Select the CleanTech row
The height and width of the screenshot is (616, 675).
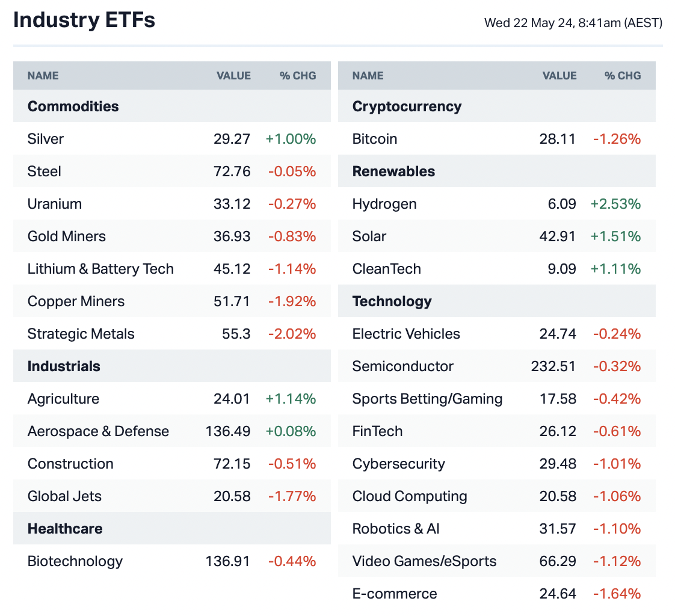(x=387, y=269)
